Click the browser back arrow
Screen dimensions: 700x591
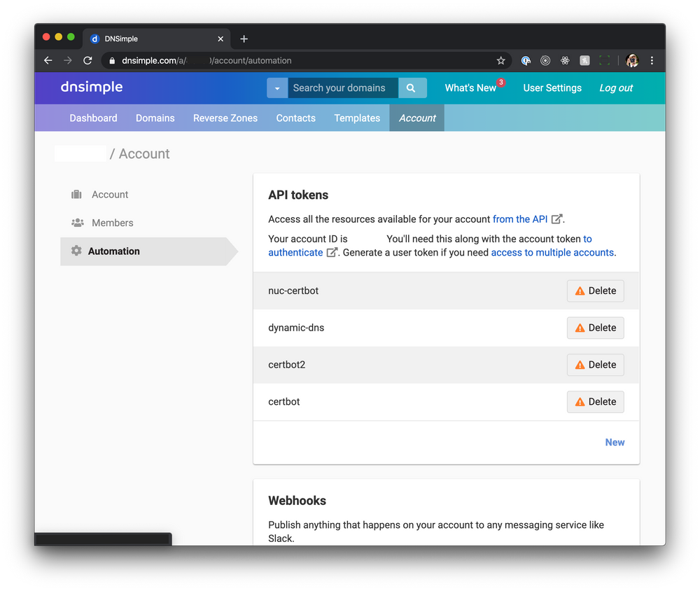(x=48, y=60)
